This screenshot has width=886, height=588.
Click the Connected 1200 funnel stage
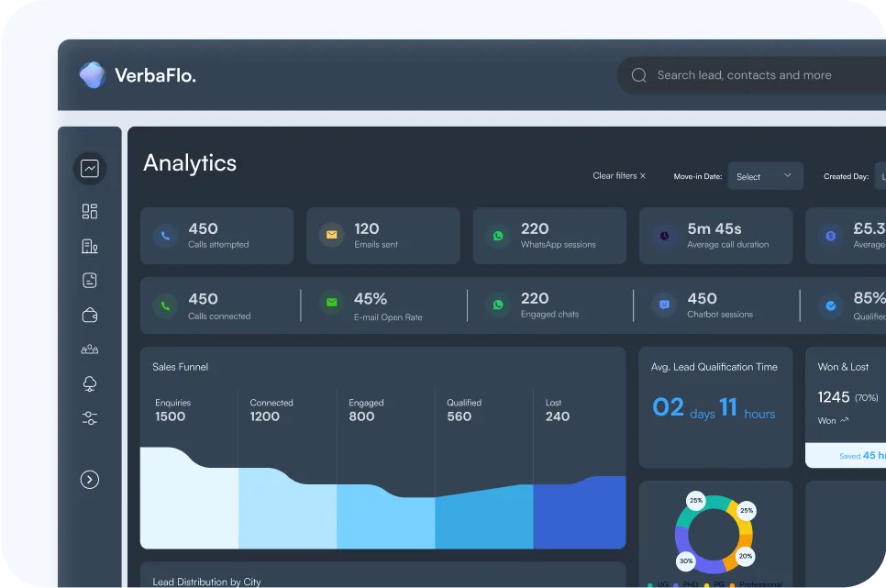click(271, 410)
